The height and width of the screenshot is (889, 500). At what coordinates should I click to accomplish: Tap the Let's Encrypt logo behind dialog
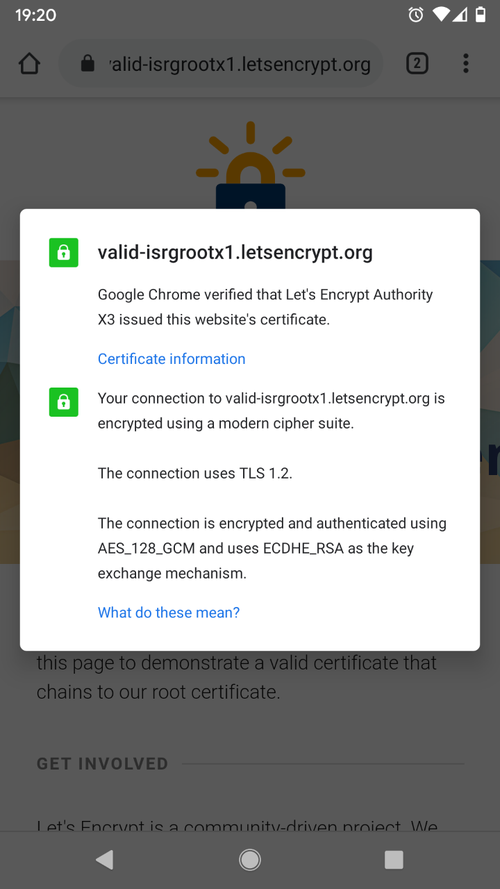[x=250, y=166]
